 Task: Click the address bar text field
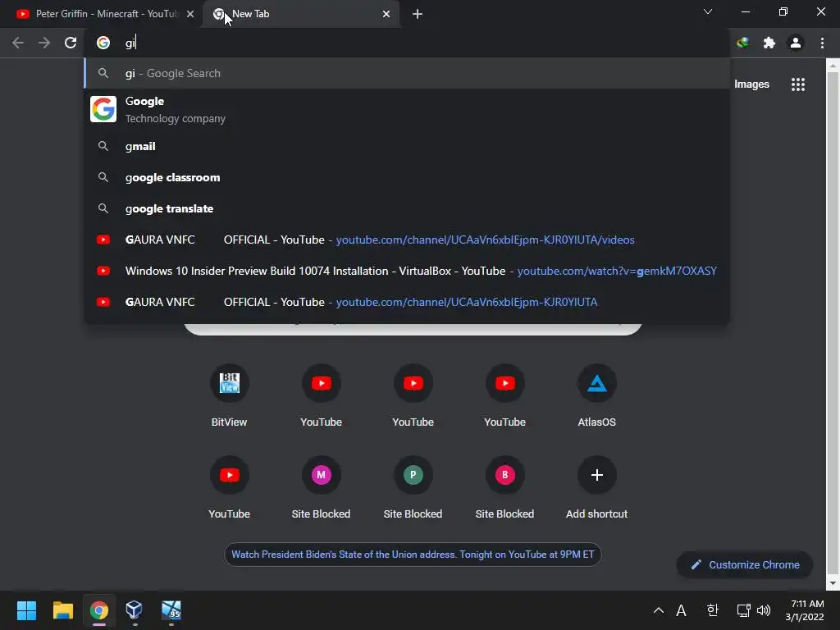[407, 43]
